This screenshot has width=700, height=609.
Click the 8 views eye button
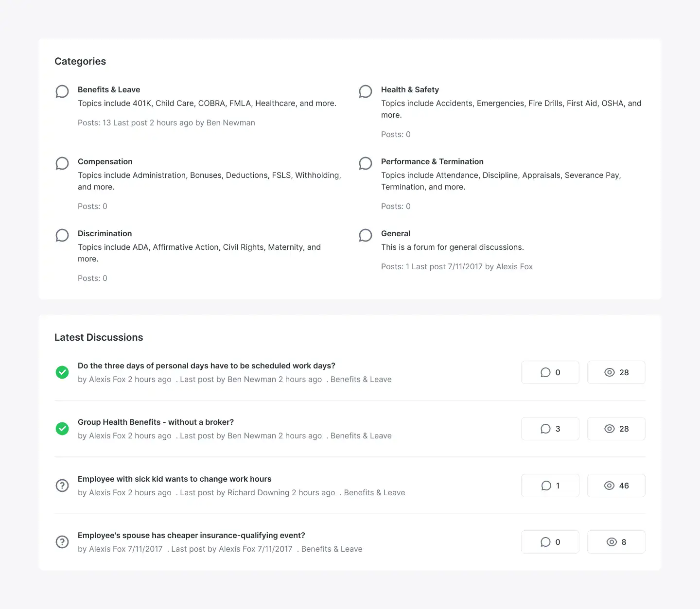click(616, 542)
